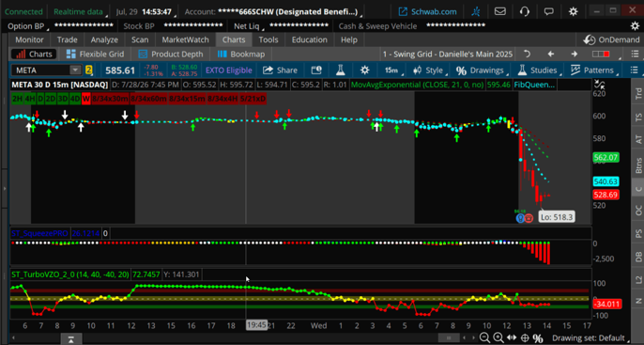Open the support headset icon
644x345 pixels.
(525, 11)
